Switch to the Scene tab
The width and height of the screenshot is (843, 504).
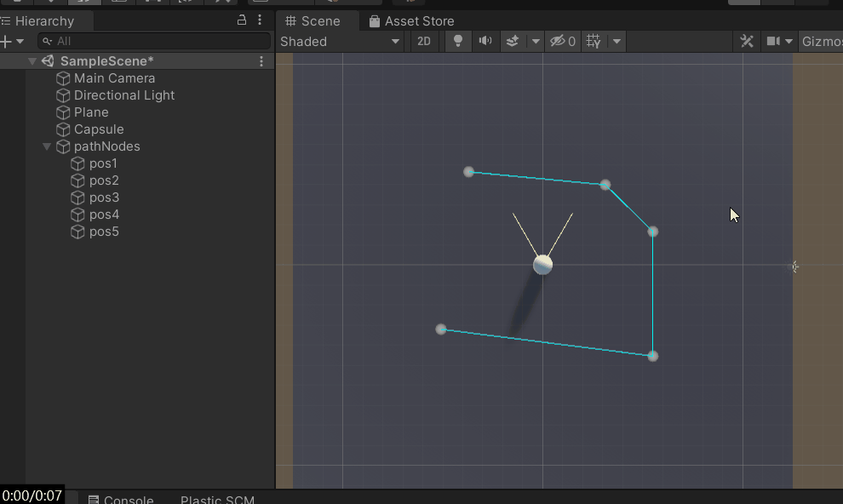coord(313,21)
